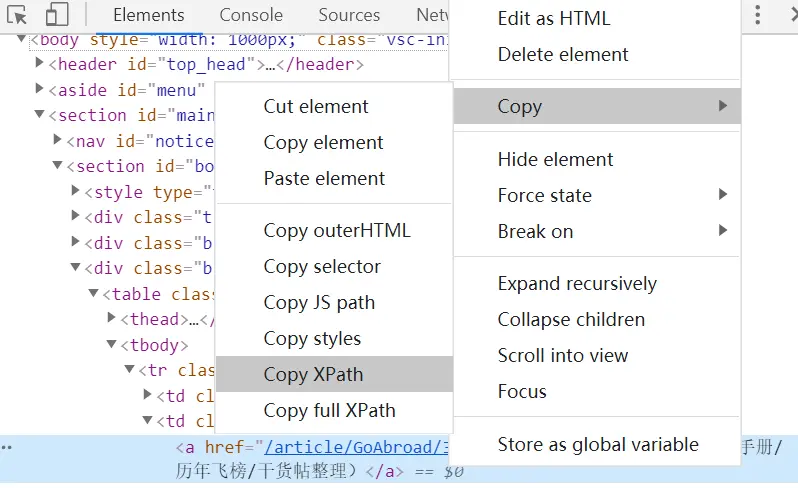This screenshot has height=488, width=798.
Task: Open the Force state submenu
Action: [x=544, y=196]
